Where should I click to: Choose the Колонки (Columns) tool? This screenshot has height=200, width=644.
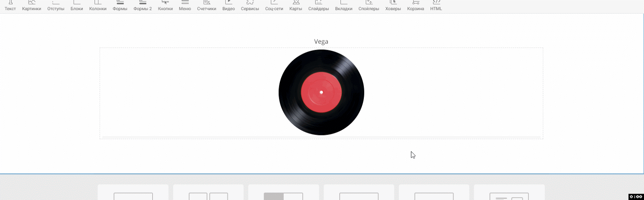pyautogui.click(x=98, y=6)
